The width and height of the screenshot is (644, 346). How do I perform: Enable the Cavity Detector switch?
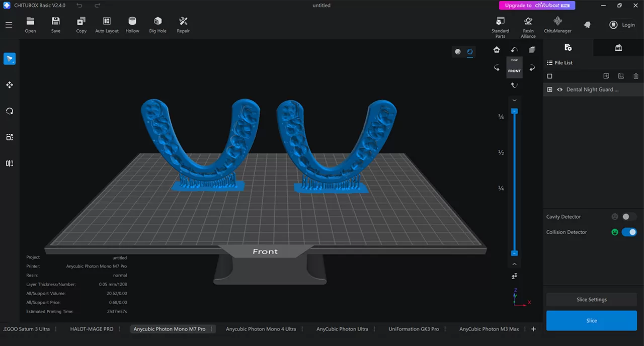coord(628,217)
